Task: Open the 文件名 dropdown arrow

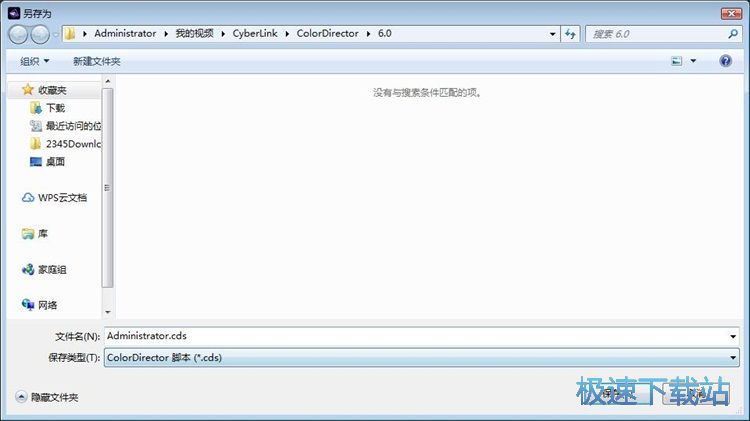Action: click(733, 336)
